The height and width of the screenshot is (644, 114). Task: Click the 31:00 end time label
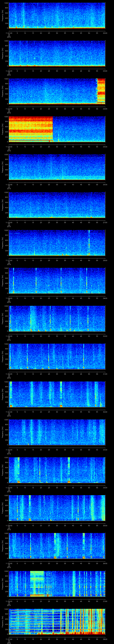click(x=105, y=374)
